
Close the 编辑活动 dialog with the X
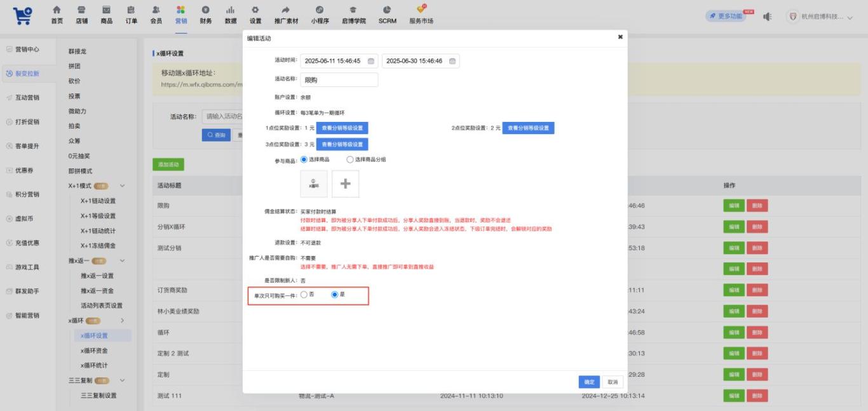click(620, 37)
